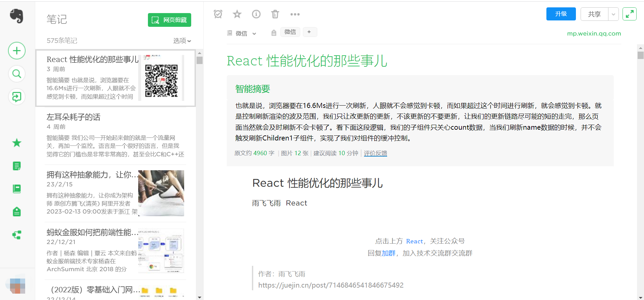Screen dimensions: 644x300
Task: Set a reminder with the alarm clock icon
Action: tap(218, 14)
